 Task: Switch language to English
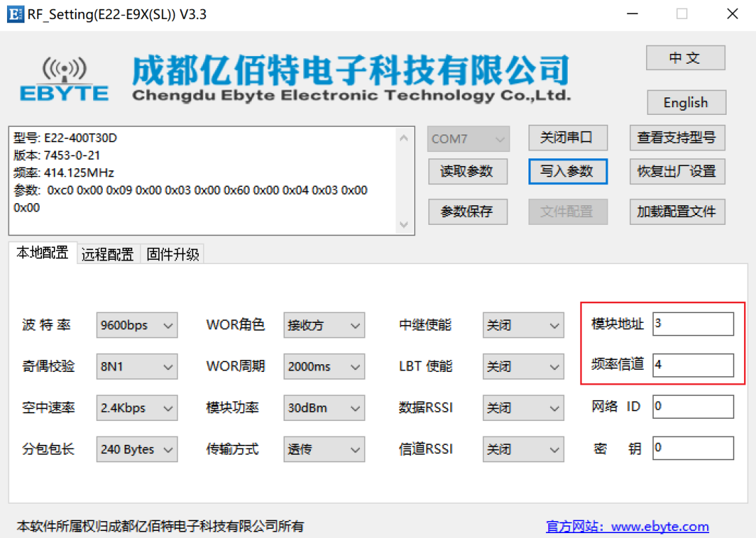686,102
